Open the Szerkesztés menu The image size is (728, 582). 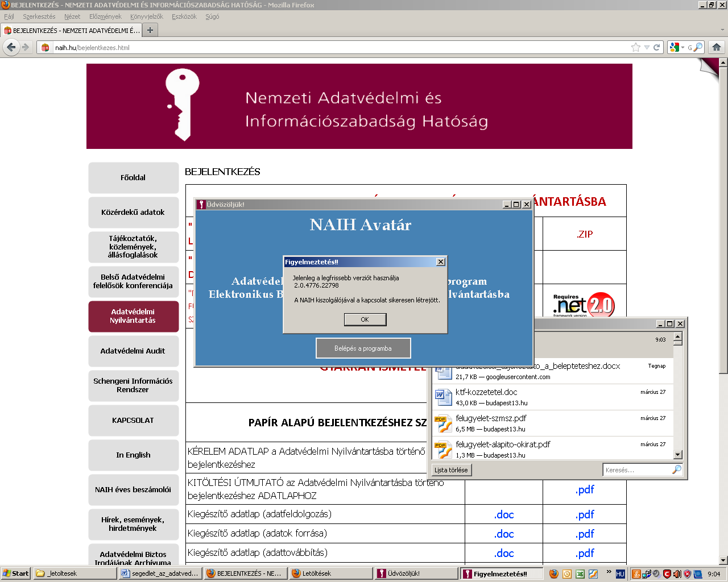pos(39,16)
